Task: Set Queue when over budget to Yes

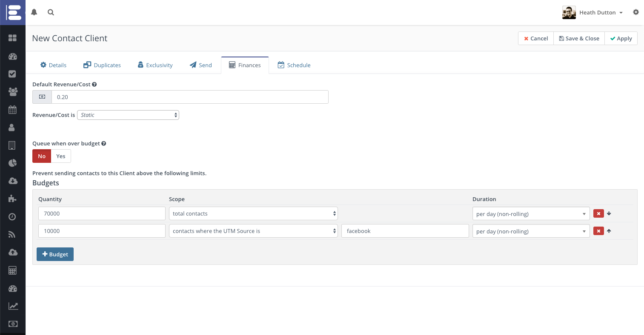Action: [x=61, y=156]
